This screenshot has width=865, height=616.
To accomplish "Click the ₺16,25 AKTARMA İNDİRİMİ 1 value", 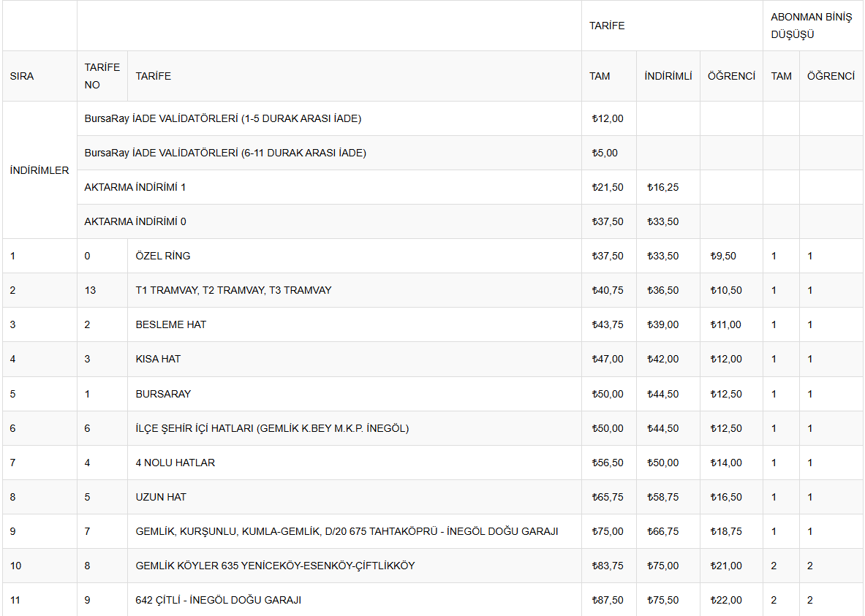I will point(662,188).
